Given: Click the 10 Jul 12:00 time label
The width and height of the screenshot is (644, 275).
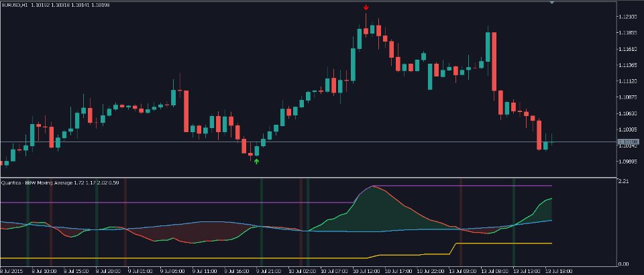Looking at the screenshot, I should [x=365, y=271].
